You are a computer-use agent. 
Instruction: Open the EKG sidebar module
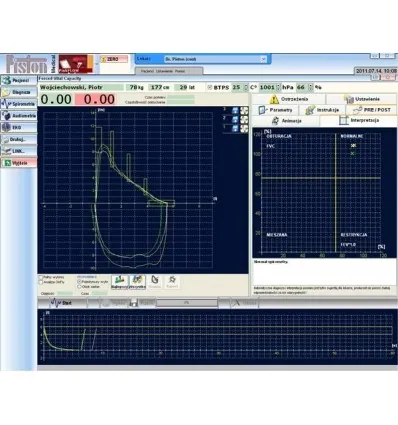pyautogui.click(x=19, y=127)
